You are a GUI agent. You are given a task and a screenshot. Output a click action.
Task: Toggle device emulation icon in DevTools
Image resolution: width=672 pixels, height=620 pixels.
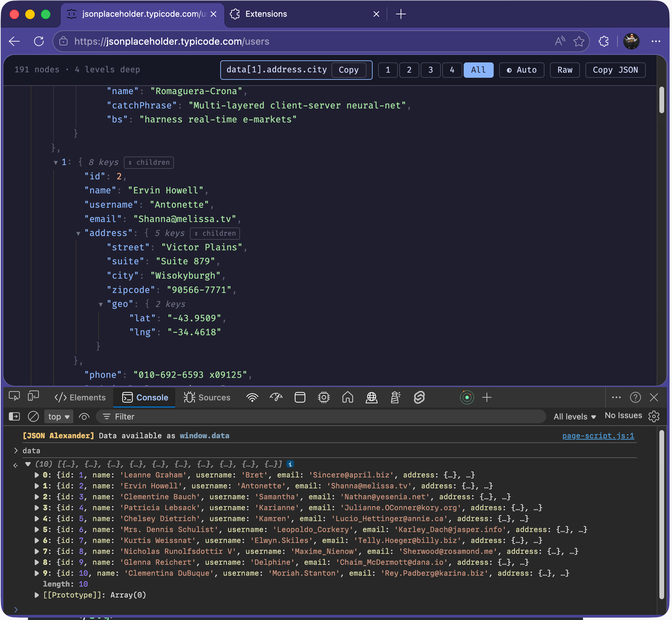(x=33, y=397)
